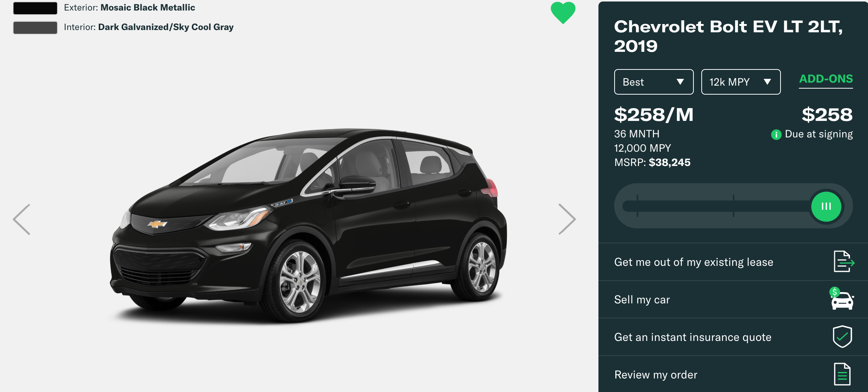
Task: Select Get me out of my existing lease
Action: pyautogui.click(x=733, y=262)
